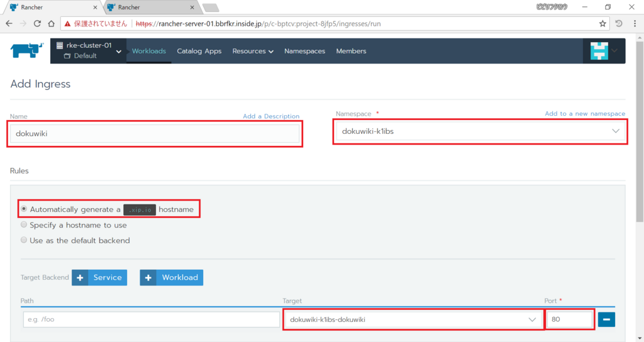Open the browser home page
Screen dimensions: 644x342
coord(51,24)
